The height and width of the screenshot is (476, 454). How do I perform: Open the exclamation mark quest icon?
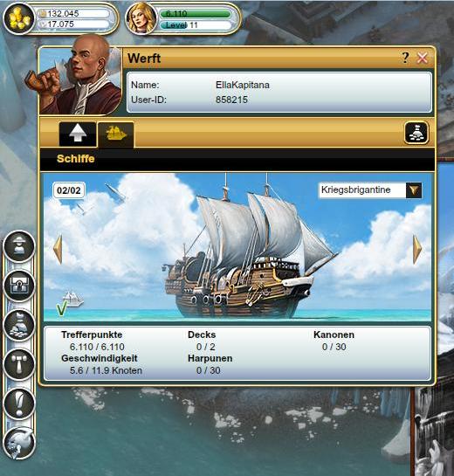coord(19,404)
